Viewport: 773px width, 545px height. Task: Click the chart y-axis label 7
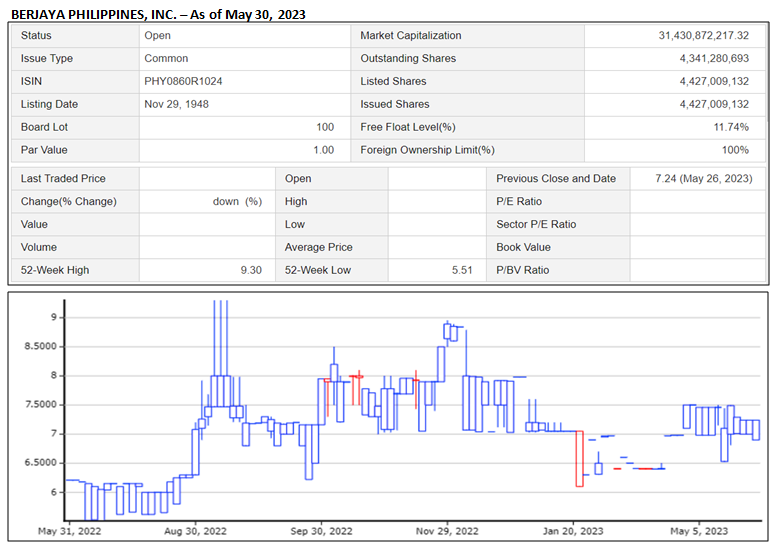pyautogui.click(x=54, y=434)
